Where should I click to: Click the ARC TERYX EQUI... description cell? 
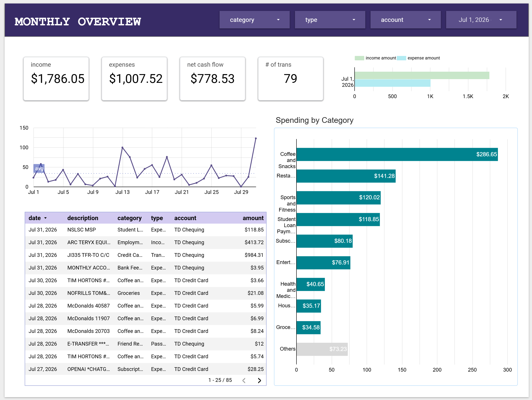(89, 242)
